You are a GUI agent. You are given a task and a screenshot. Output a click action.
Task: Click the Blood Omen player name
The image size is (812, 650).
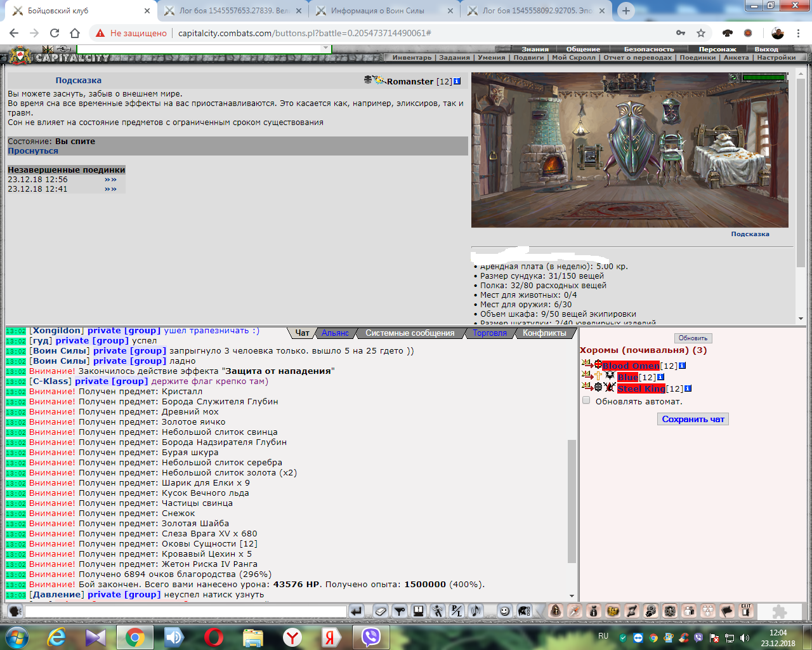(631, 366)
